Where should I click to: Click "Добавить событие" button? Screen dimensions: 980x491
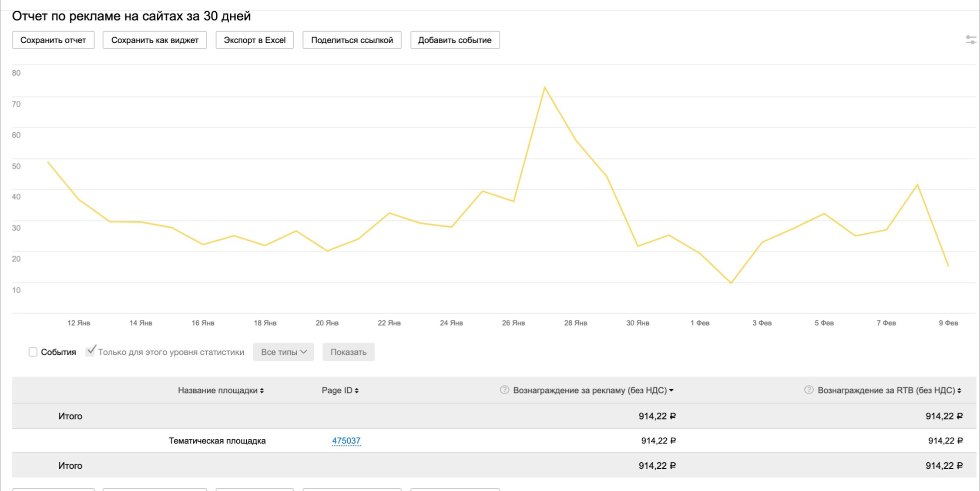tap(455, 40)
